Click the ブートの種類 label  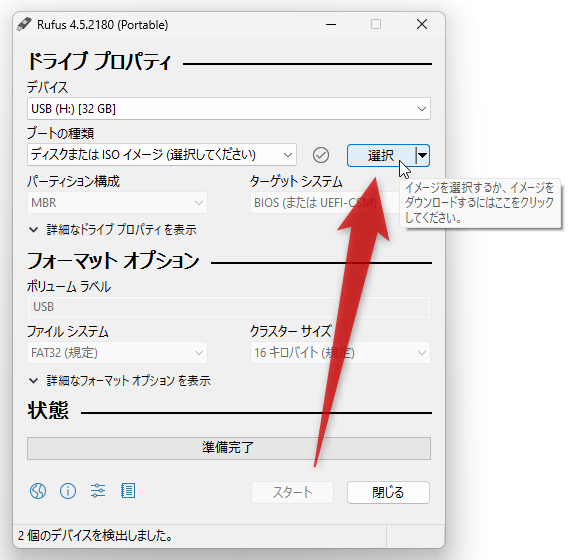[60, 133]
